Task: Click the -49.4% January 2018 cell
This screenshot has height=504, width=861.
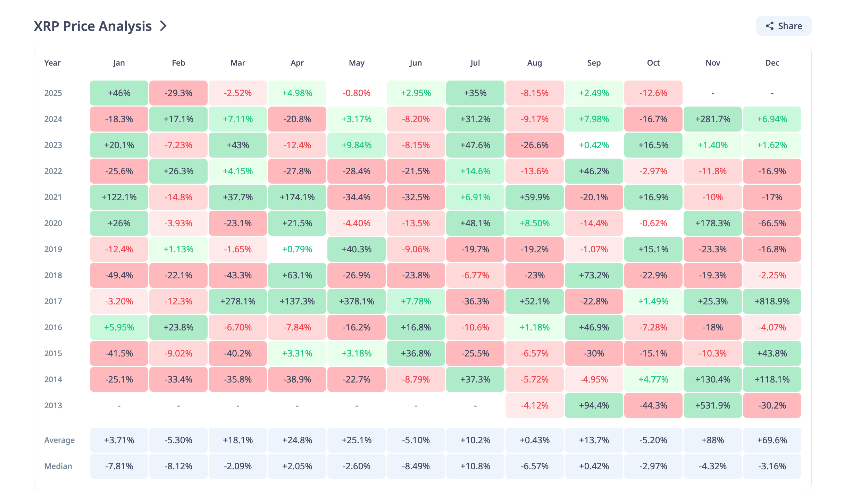Action: (119, 275)
